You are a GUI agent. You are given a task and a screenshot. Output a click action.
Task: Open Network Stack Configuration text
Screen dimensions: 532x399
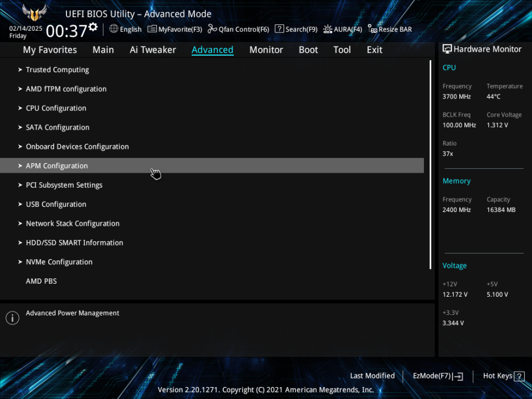point(73,223)
